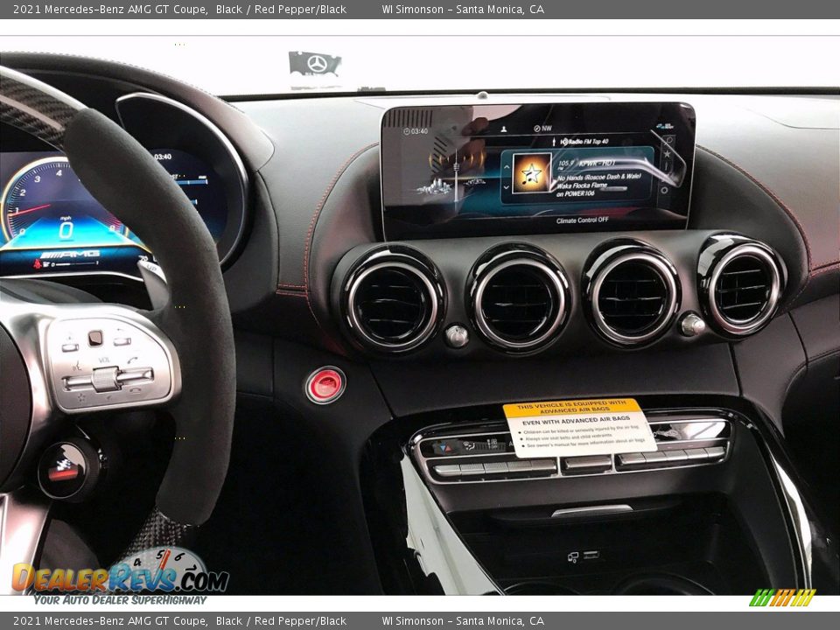Viewport: 840px width, 630px height.
Task: Tap the down chevron beside the station artwork
Action: (505, 185)
